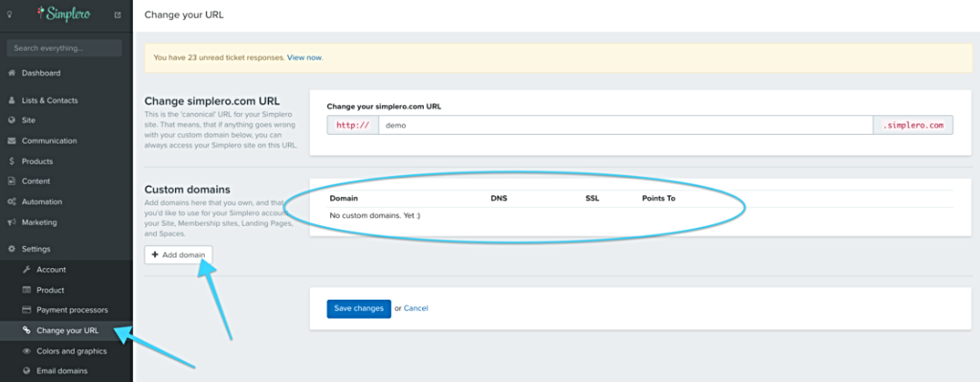Click the http:// prefix label
Screen dimensions: 980x382
(x=353, y=125)
